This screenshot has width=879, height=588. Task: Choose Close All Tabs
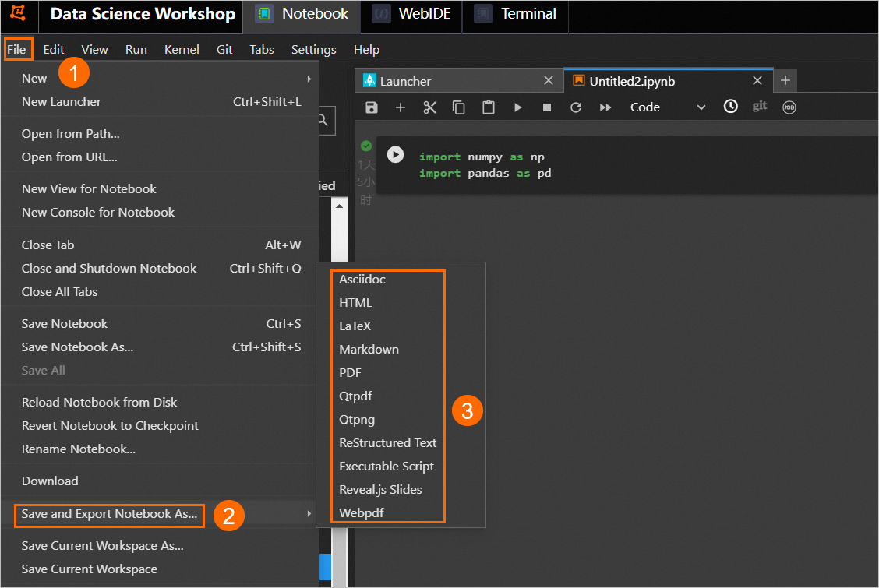click(160, 292)
